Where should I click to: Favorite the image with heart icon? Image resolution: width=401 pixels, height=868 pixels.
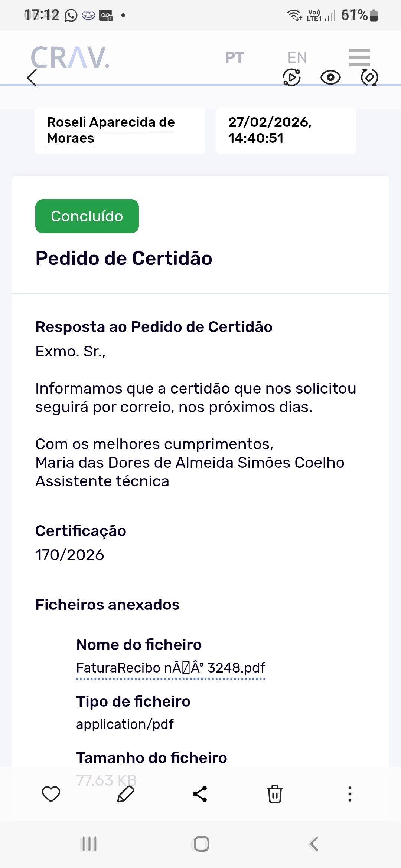pos(51,794)
